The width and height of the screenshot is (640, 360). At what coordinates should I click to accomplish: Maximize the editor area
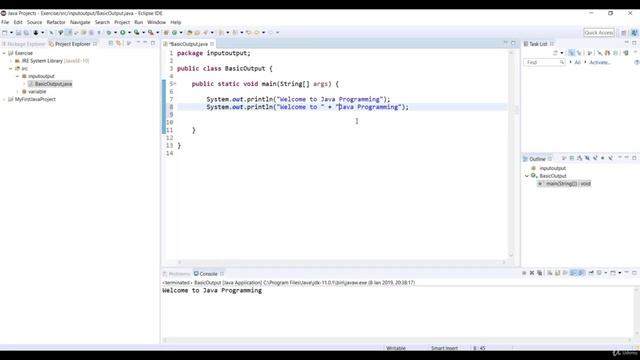click(513, 43)
